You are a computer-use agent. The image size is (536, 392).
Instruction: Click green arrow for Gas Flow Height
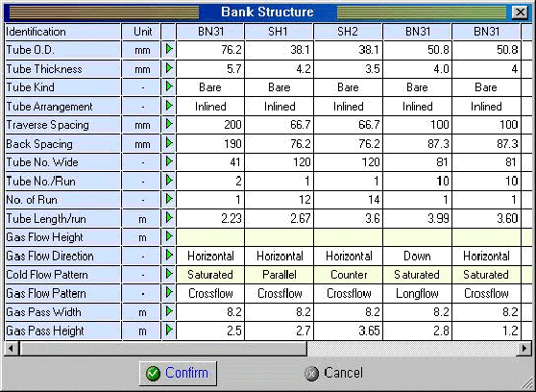click(x=169, y=236)
